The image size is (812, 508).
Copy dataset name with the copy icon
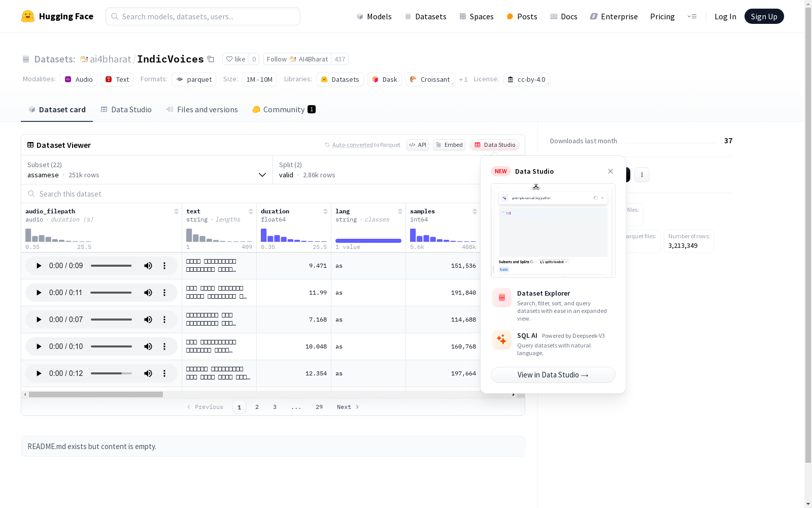(x=211, y=59)
